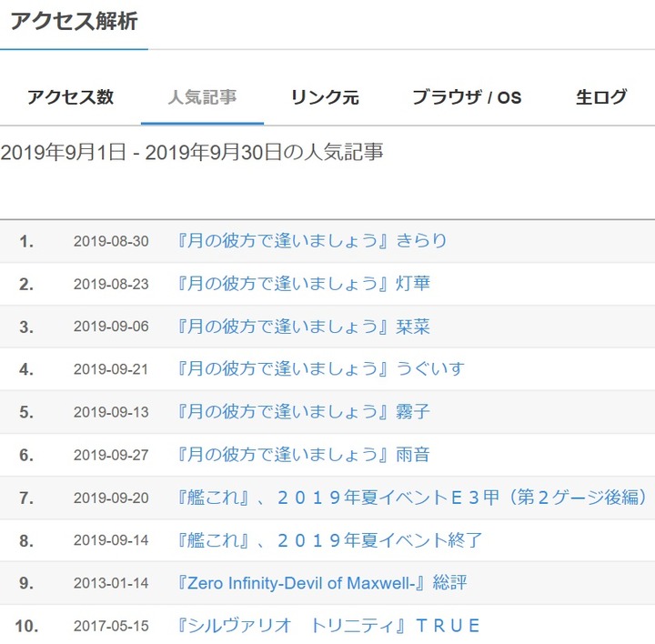Click the date 2013-01-14

(x=111, y=583)
